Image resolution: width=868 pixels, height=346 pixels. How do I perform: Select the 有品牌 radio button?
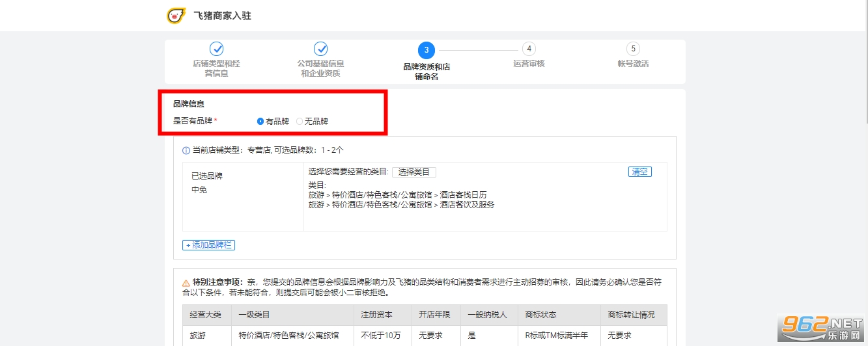point(260,121)
